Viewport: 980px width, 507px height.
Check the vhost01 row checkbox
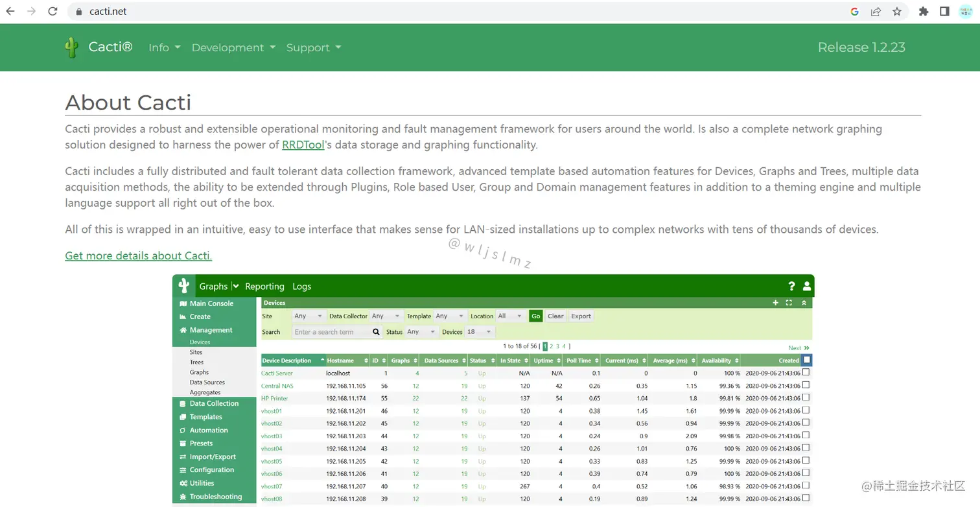[x=806, y=410]
